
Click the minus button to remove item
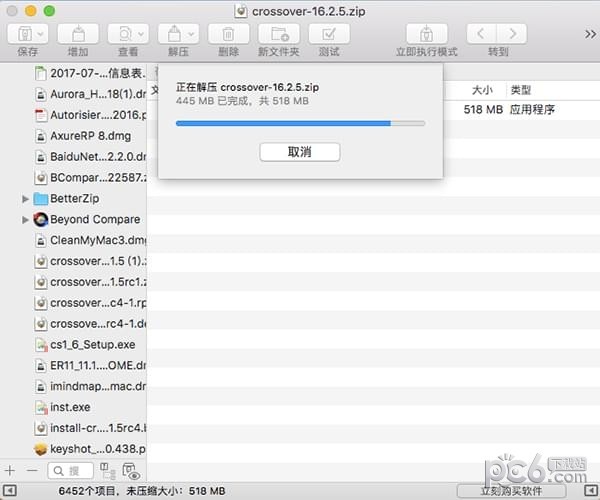(x=33, y=470)
